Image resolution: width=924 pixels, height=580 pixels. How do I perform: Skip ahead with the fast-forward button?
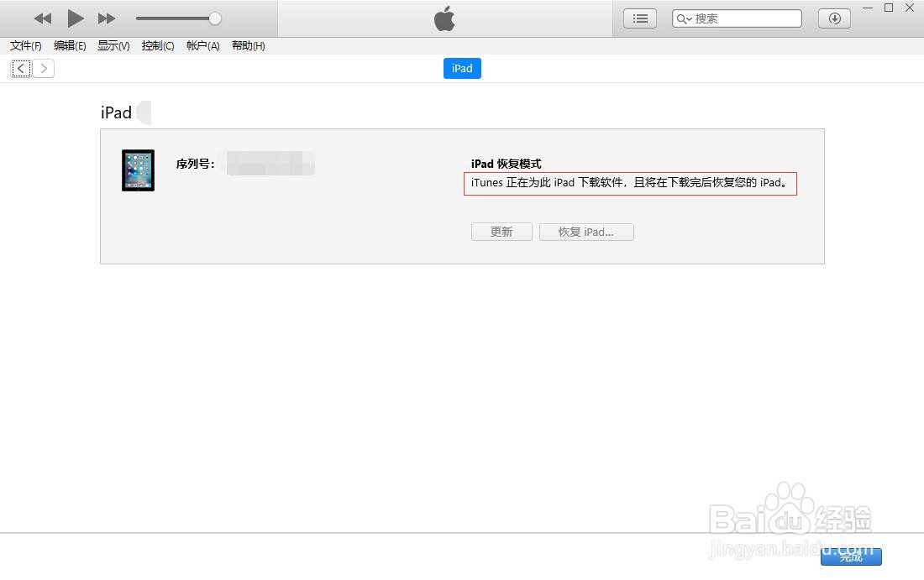tap(107, 18)
